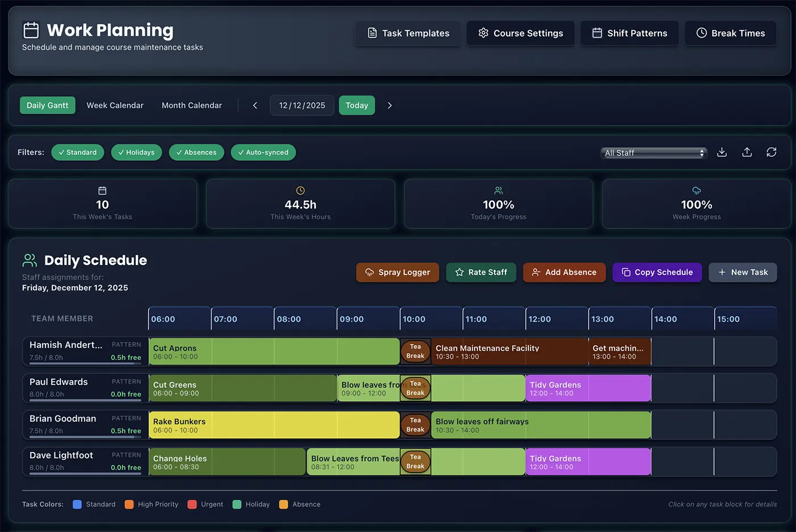The width and height of the screenshot is (796, 532).
Task: Click the Work Planning calendar icon
Action: pos(31,30)
